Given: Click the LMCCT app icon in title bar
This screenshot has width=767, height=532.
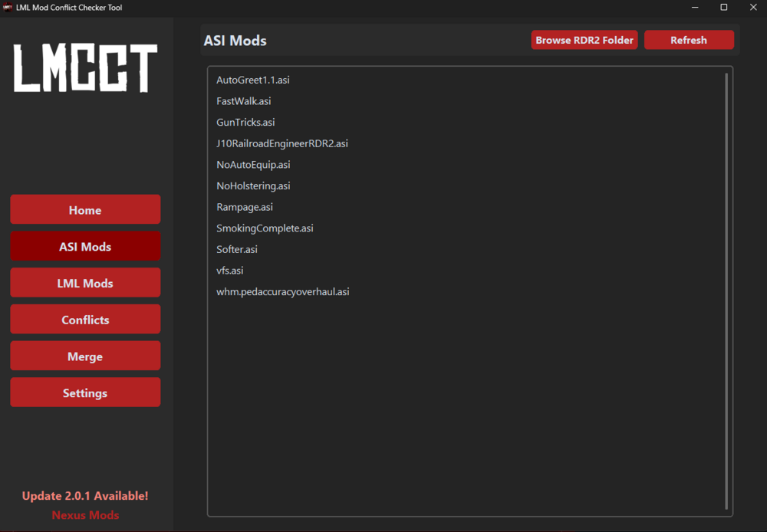Looking at the screenshot, I should 8,8.
